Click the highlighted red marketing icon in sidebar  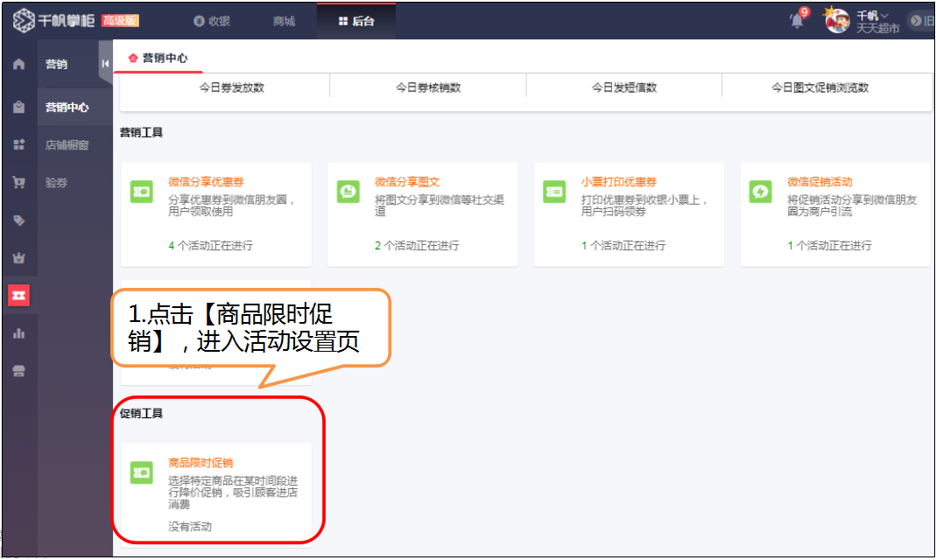[x=19, y=296]
